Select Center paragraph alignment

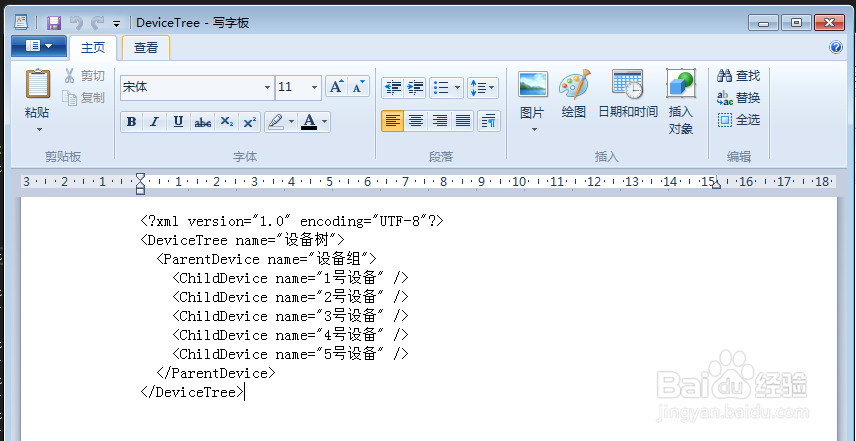[416, 121]
